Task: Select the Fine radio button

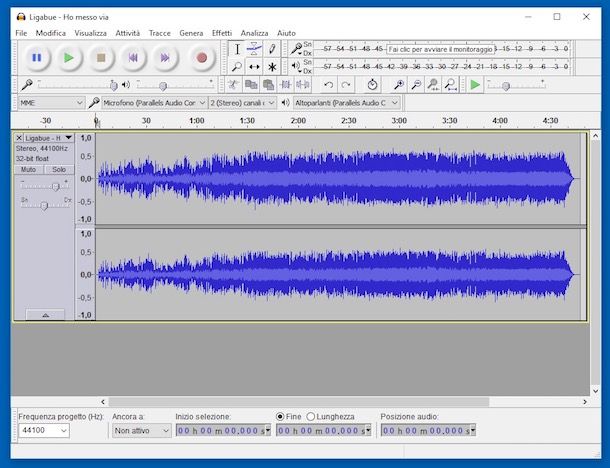Action: [x=280, y=417]
